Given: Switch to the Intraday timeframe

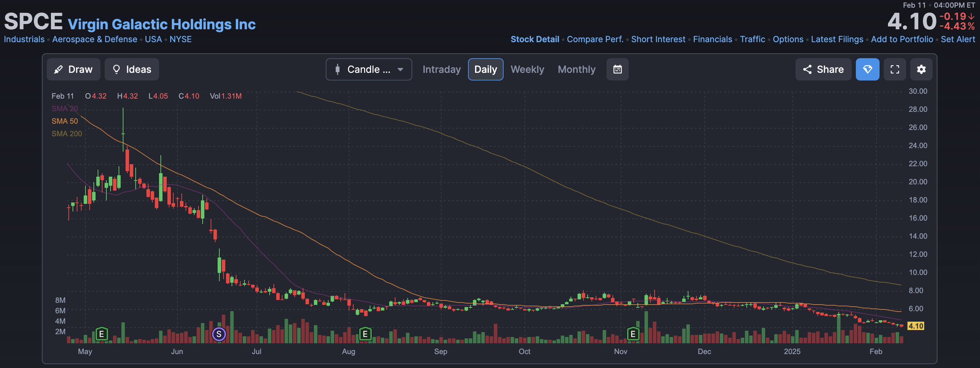Looking at the screenshot, I should click(x=441, y=69).
